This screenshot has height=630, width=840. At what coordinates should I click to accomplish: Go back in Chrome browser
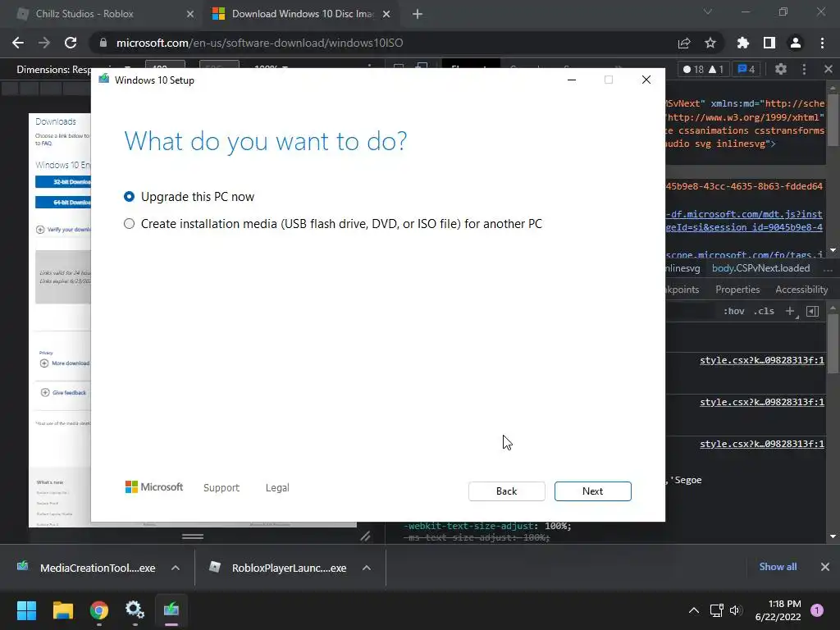pos(18,43)
